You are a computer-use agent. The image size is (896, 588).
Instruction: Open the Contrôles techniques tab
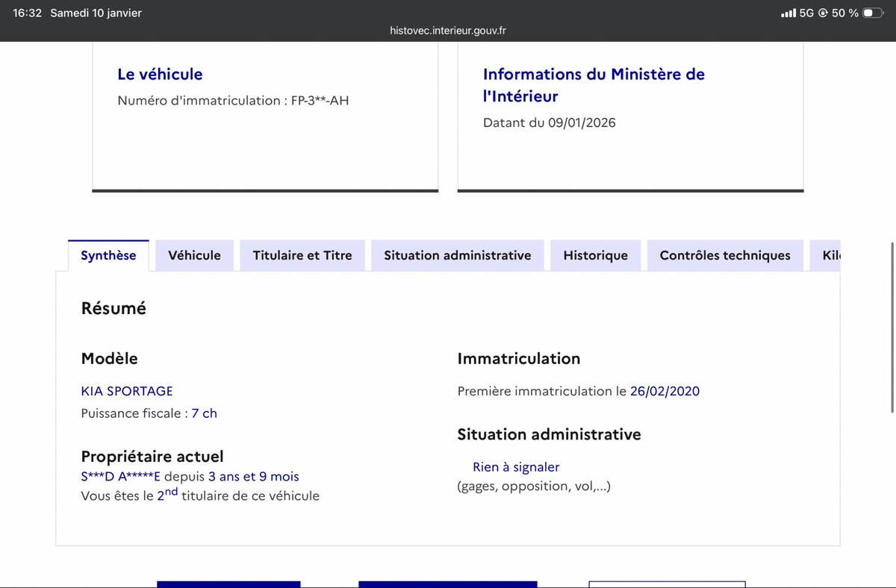point(724,255)
